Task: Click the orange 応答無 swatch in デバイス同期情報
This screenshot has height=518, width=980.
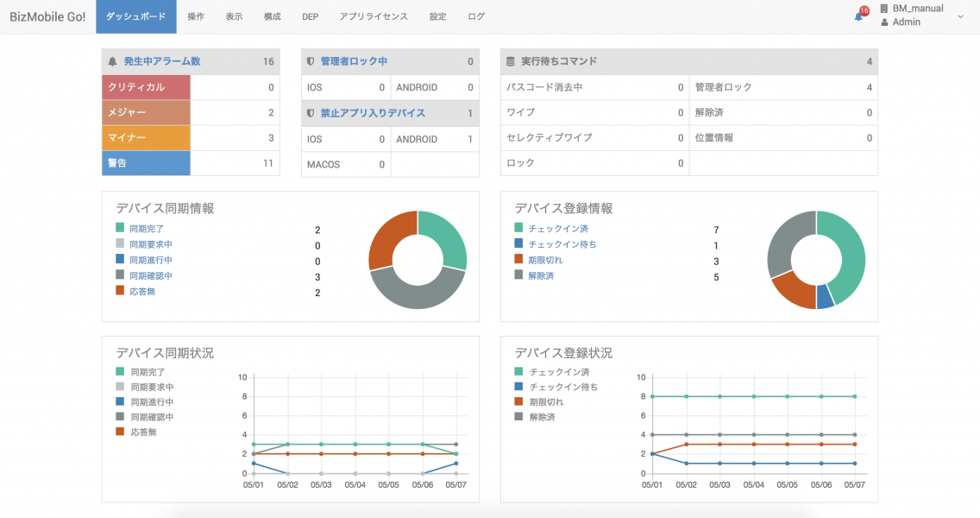Action: point(120,290)
